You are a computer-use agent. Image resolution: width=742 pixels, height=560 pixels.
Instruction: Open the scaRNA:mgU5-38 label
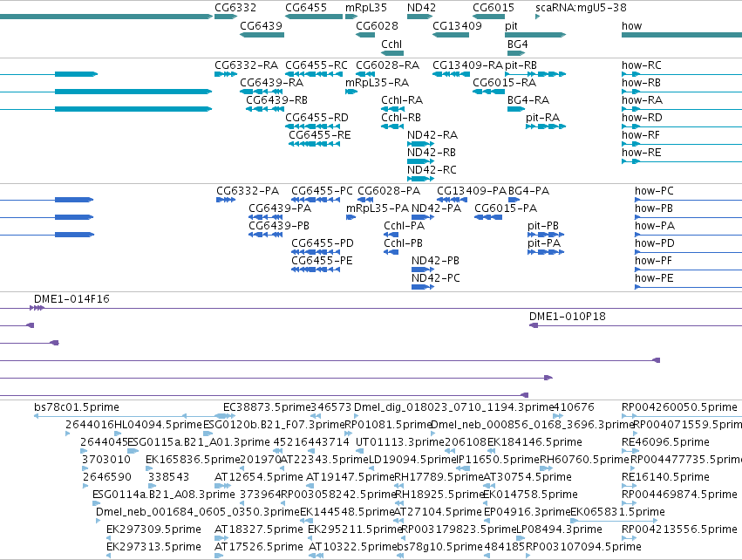581,8
